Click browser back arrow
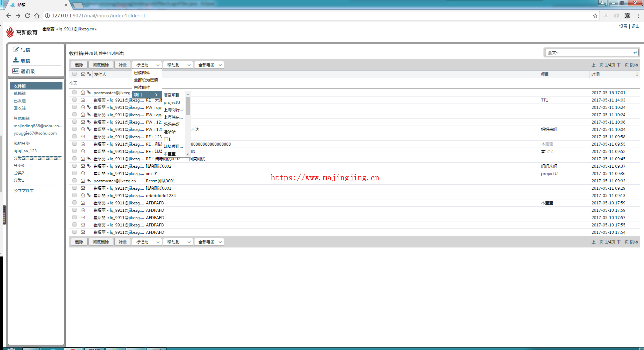The height and width of the screenshot is (350, 644). 9,16
